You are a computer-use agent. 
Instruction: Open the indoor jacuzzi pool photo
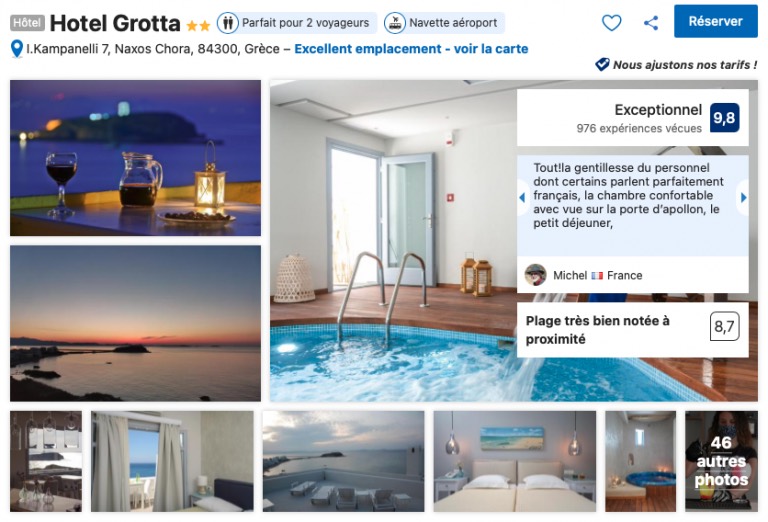coord(393,241)
